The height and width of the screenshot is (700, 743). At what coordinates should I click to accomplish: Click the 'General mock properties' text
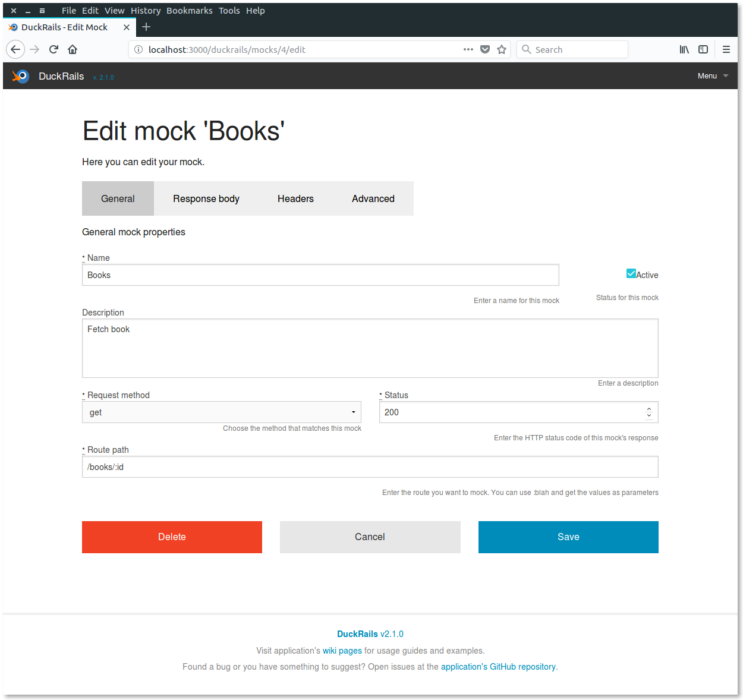pos(134,232)
